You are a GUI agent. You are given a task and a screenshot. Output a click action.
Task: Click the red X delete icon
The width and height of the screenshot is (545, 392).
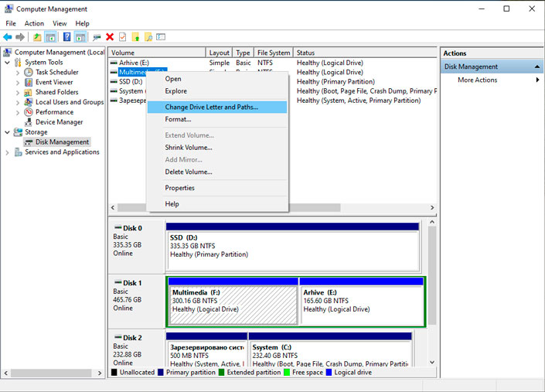[110, 37]
